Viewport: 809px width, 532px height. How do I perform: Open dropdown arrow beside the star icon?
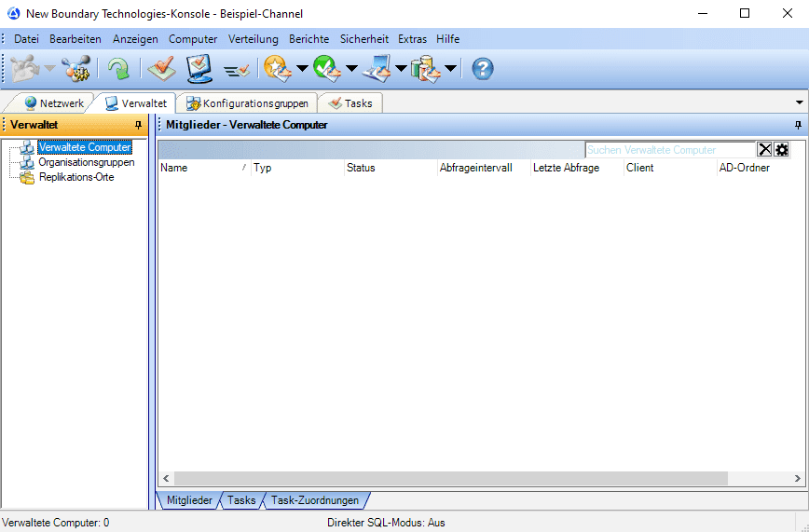click(302, 68)
